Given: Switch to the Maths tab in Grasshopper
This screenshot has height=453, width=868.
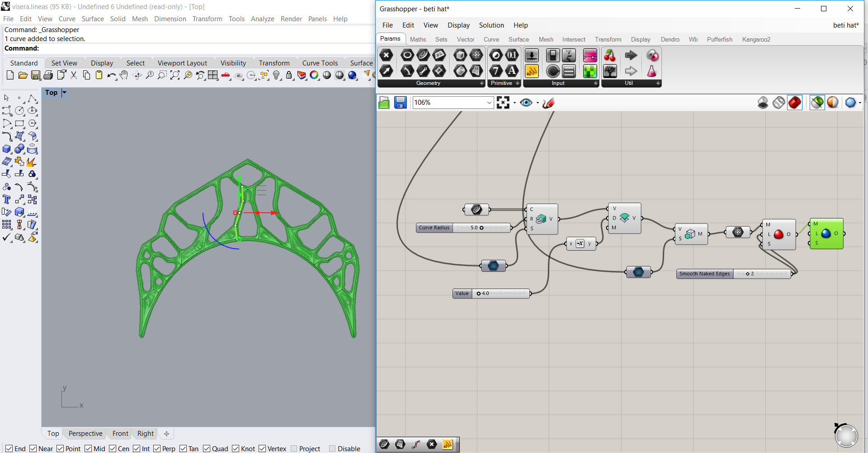Looking at the screenshot, I should coord(418,39).
